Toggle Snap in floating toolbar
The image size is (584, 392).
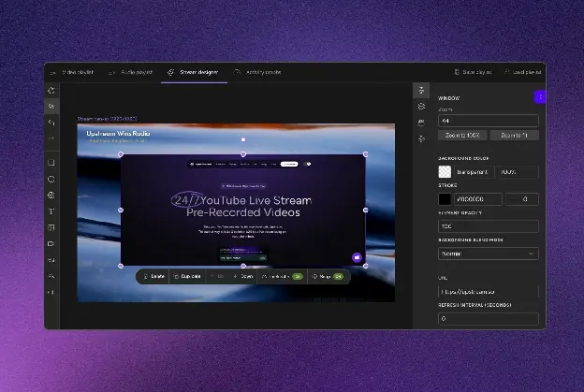tap(328, 277)
